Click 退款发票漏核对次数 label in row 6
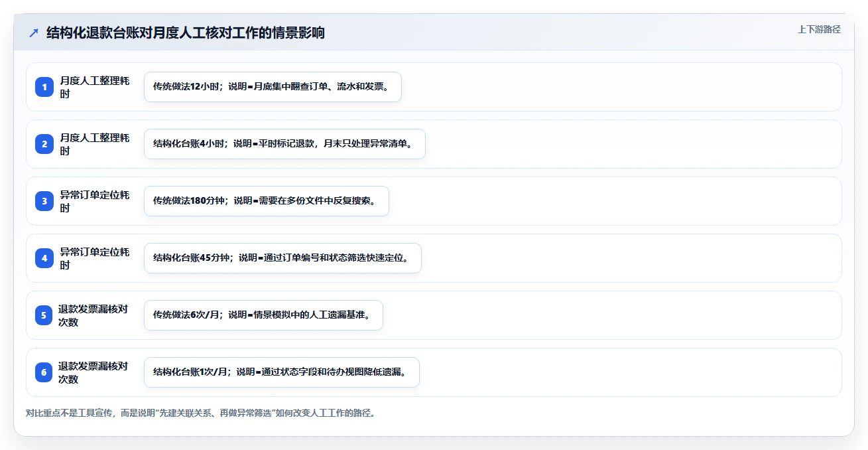The width and height of the screenshot is (868, 450). (93, 372)
